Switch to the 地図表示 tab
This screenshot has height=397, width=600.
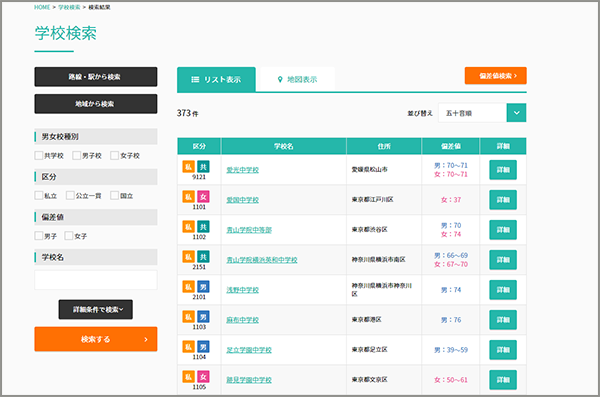pos(297,79)
